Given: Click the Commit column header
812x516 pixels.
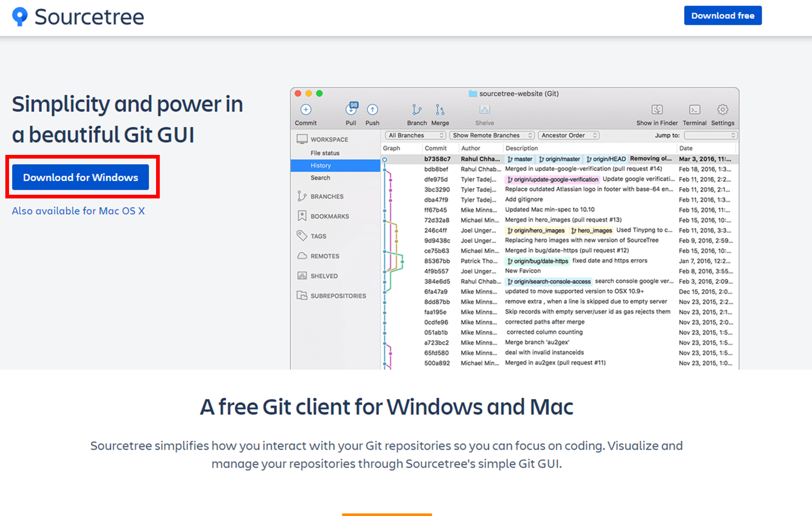Looking at the screenshot, I should pyautogui.click(x=435, y=148).
